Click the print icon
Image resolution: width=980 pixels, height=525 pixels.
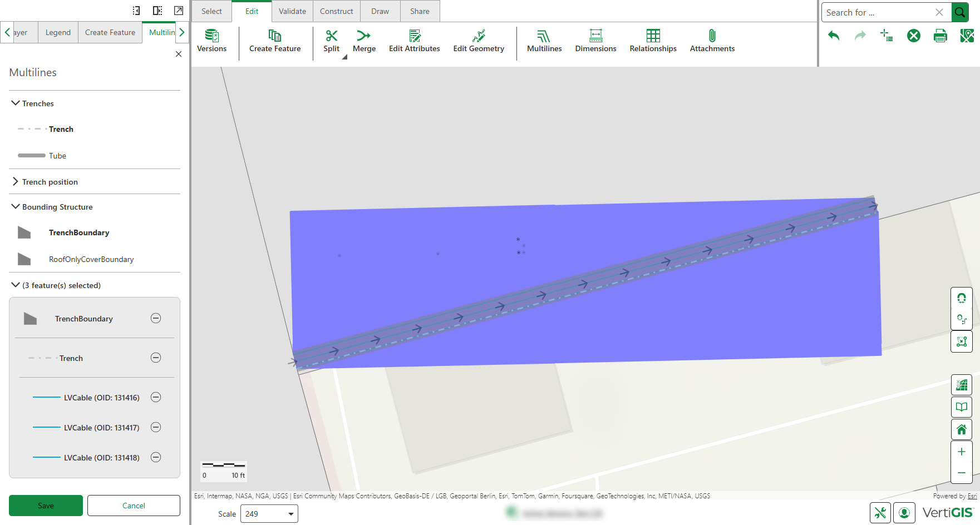[x=940, y=36]
